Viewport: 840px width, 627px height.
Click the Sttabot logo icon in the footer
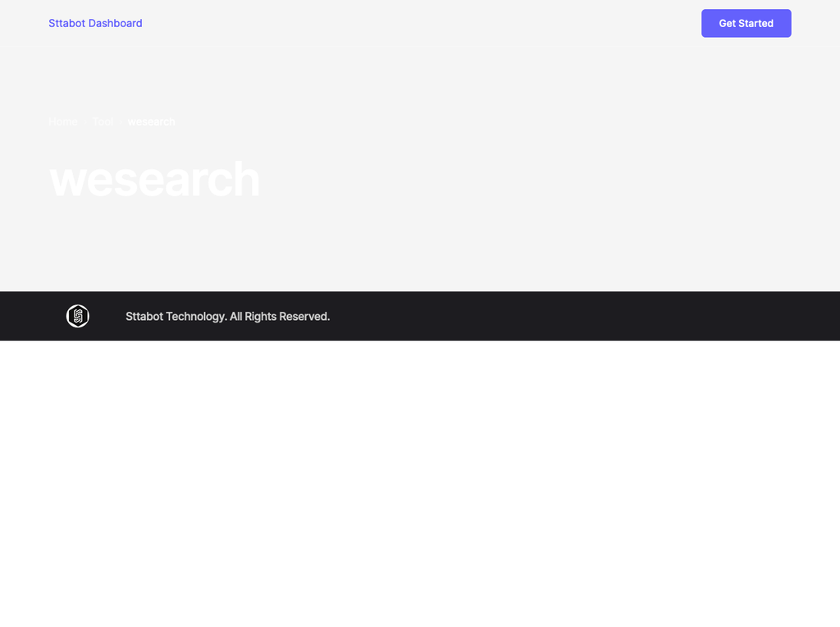coord(77,315)
